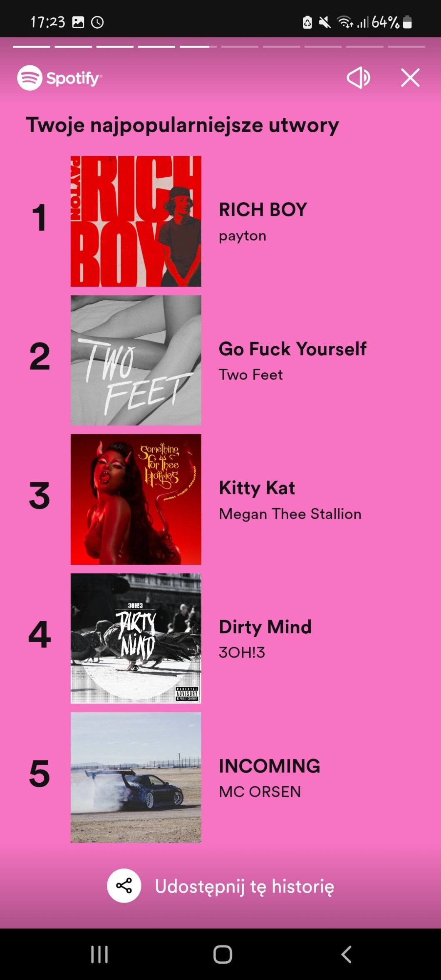Tap the 'Go Fuck Yourself' song title
This screenshot has width=441, height=980.
pyautogui.click(x=292, y=349)
